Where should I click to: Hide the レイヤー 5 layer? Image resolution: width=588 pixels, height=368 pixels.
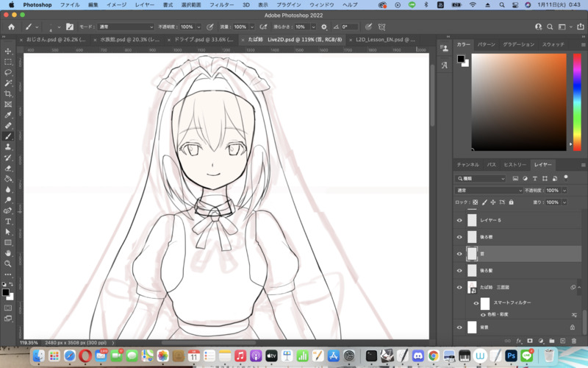460,220
